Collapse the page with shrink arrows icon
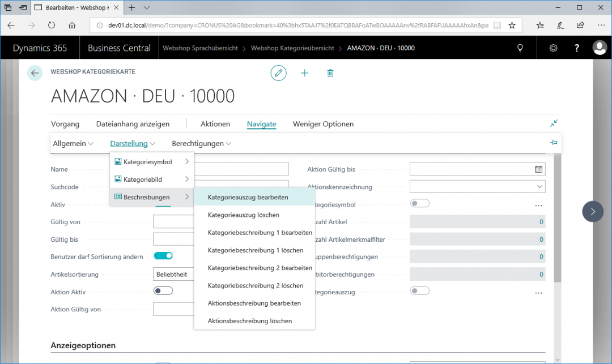 click(554, 123)
